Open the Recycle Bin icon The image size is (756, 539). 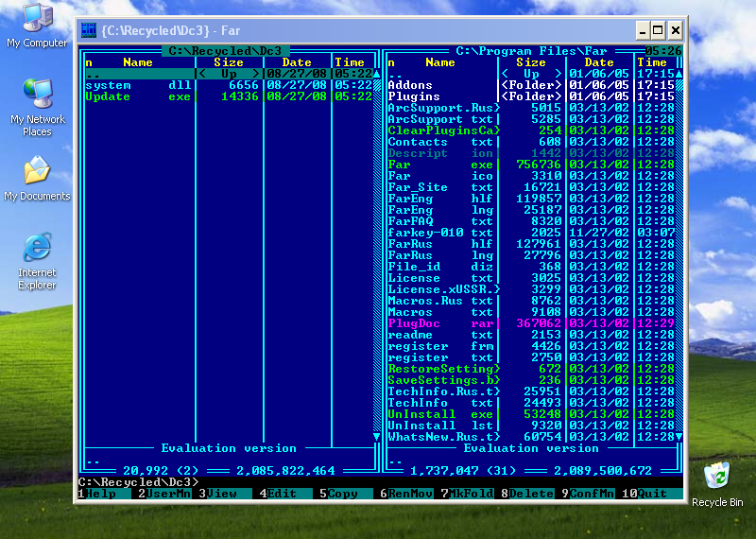(x=717, y=477)
